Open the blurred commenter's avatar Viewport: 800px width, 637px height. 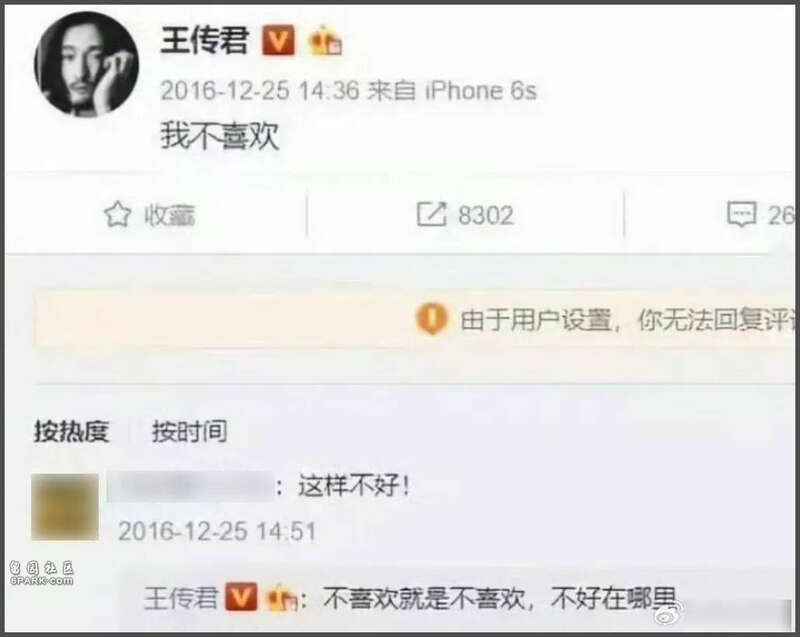(65, 506)
